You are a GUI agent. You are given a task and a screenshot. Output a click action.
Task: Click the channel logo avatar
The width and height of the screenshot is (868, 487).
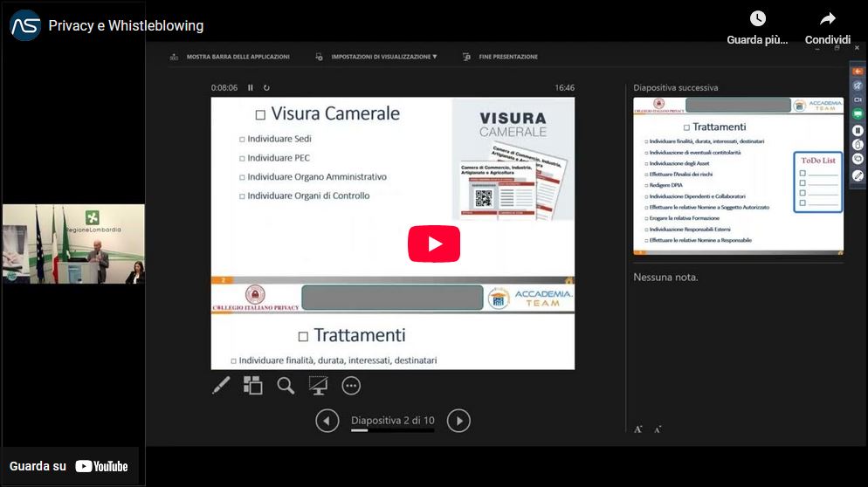(x=25, y=25)
